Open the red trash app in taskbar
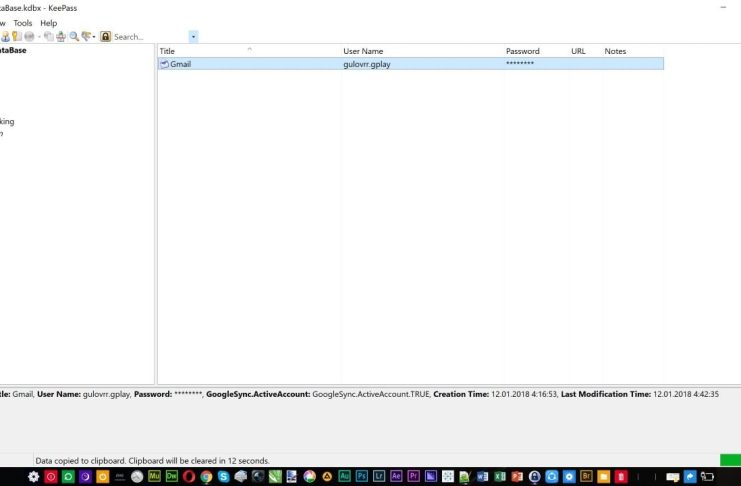 pos(621,477)
